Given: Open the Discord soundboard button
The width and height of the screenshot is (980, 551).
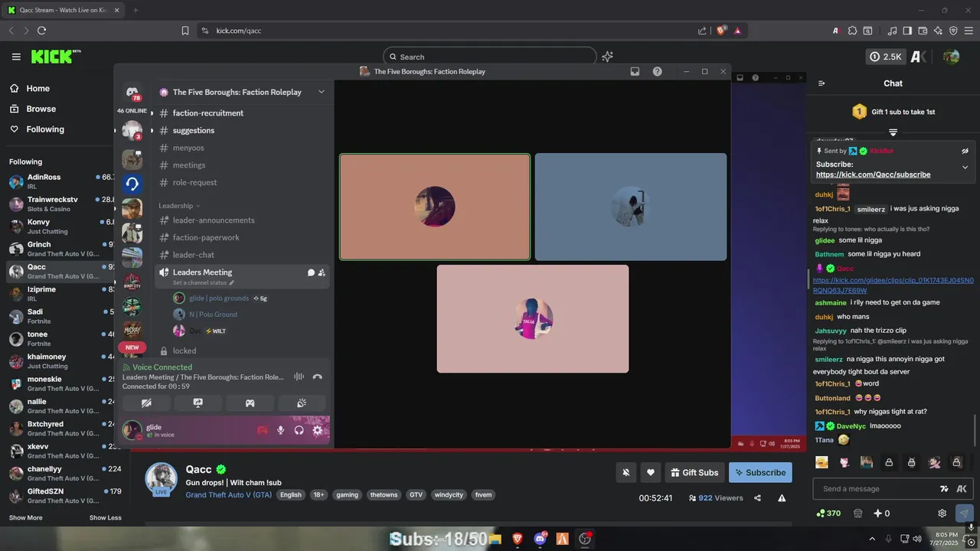Looking at the screenshot, I should (301, 403).
